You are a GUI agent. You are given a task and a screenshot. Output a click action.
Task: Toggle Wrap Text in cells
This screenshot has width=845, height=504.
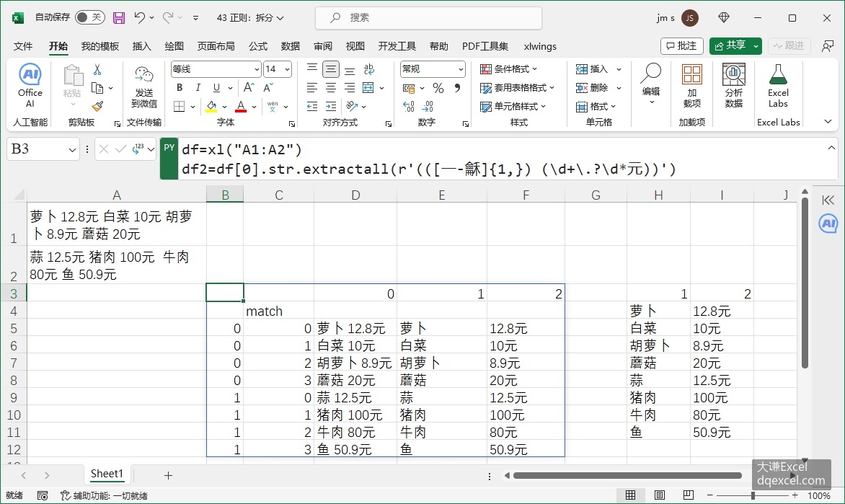(369, 69)
